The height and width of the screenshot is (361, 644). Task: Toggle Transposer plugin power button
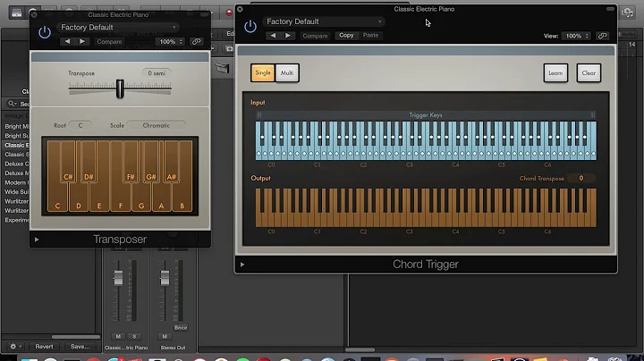point(45,32)
